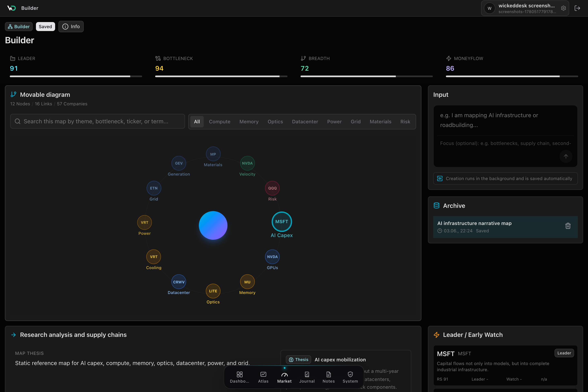Select the GEV Generation node
Screen dimensions: 588x392
[x=179, y=163]
